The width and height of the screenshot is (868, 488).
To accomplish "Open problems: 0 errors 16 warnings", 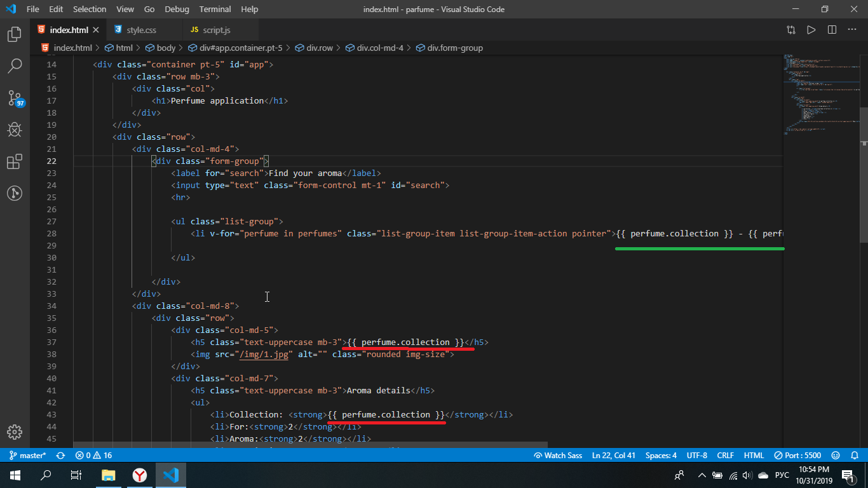I will (x=93, y=456).
